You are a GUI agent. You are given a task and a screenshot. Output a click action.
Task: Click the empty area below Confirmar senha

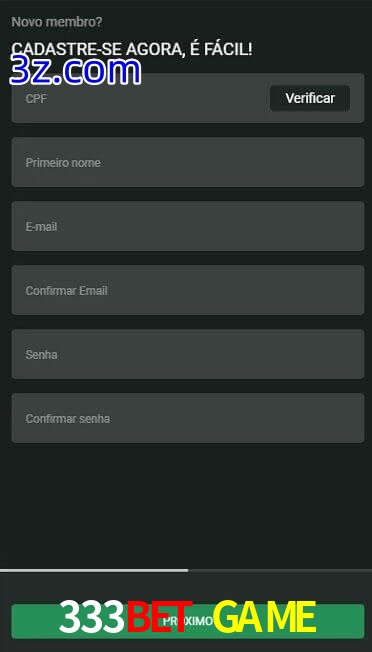coord(186,505)
